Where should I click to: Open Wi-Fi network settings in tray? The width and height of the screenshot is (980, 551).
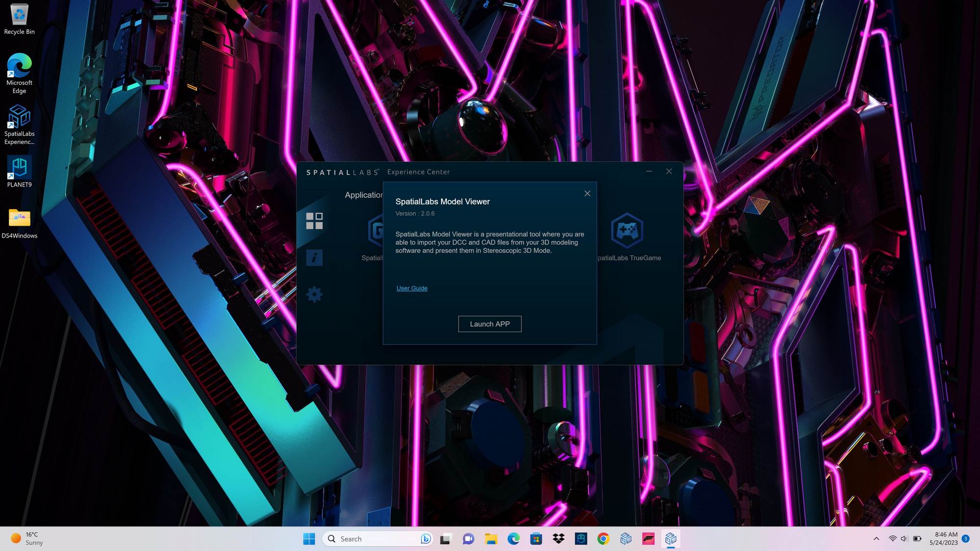[893, 539]
